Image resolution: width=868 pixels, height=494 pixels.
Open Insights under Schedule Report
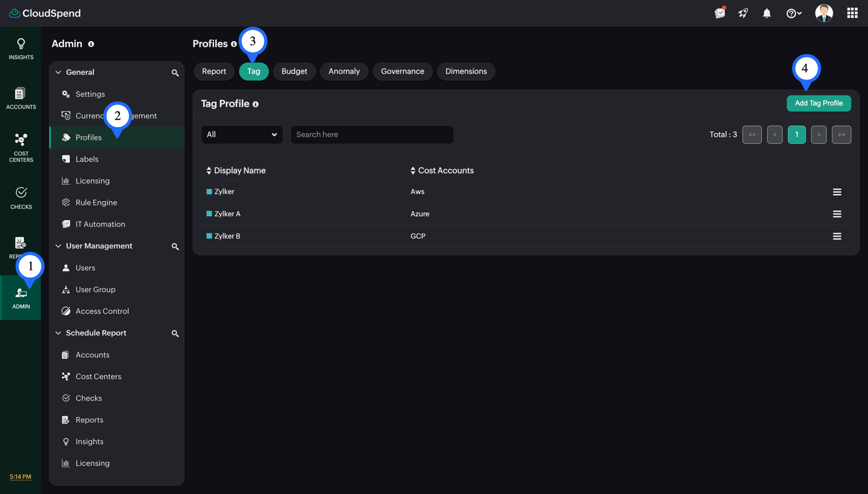coord(117,442)
